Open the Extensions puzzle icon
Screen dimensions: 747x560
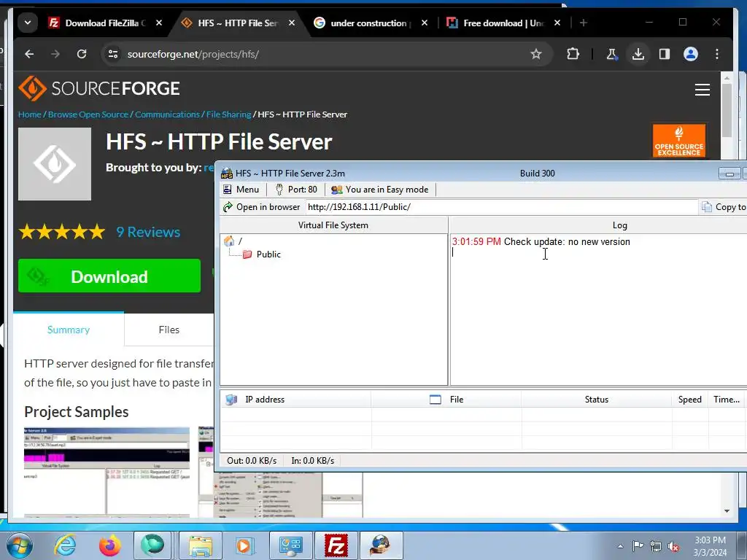pos(573,54)
